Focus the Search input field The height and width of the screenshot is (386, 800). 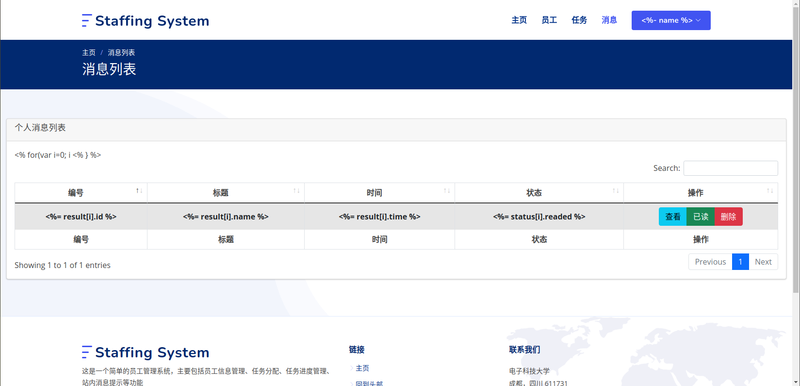point(731,168)
